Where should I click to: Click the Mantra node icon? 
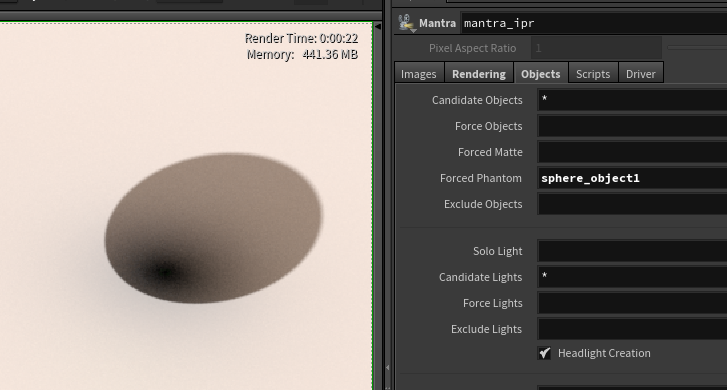coord(406,23)
